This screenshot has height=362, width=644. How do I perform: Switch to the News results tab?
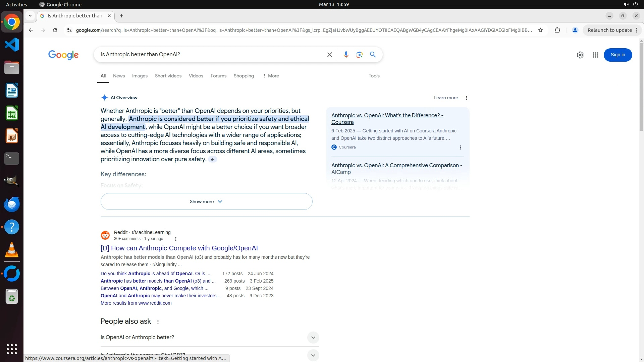[119, 76]
